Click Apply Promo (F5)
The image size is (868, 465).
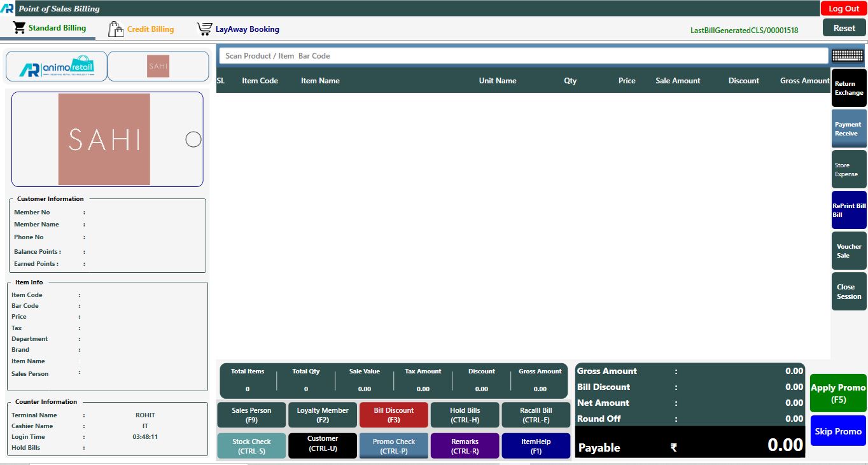pyautogui.click(x=838, y=393)
